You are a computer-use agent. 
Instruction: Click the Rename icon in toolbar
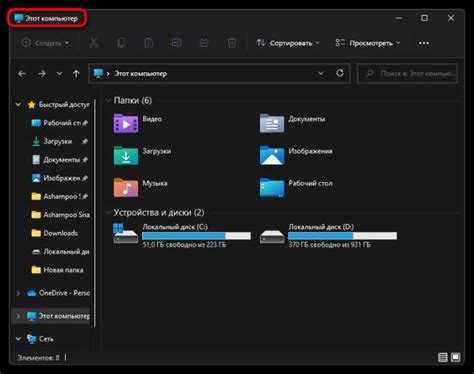(176, 43)
